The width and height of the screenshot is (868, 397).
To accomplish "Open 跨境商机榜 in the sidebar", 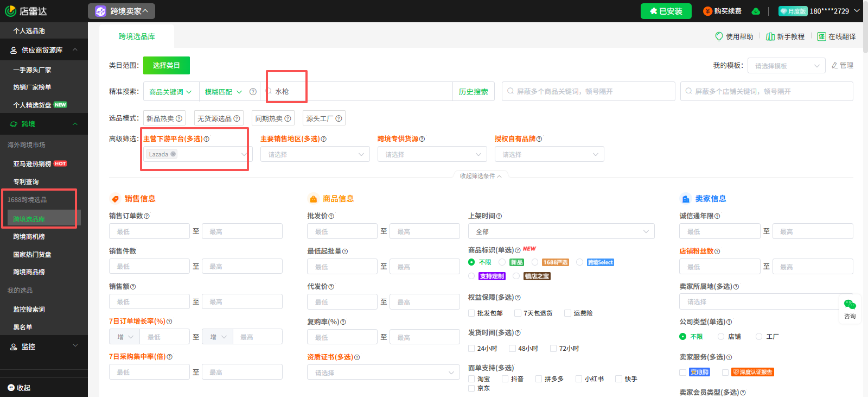I will point(29,237).
